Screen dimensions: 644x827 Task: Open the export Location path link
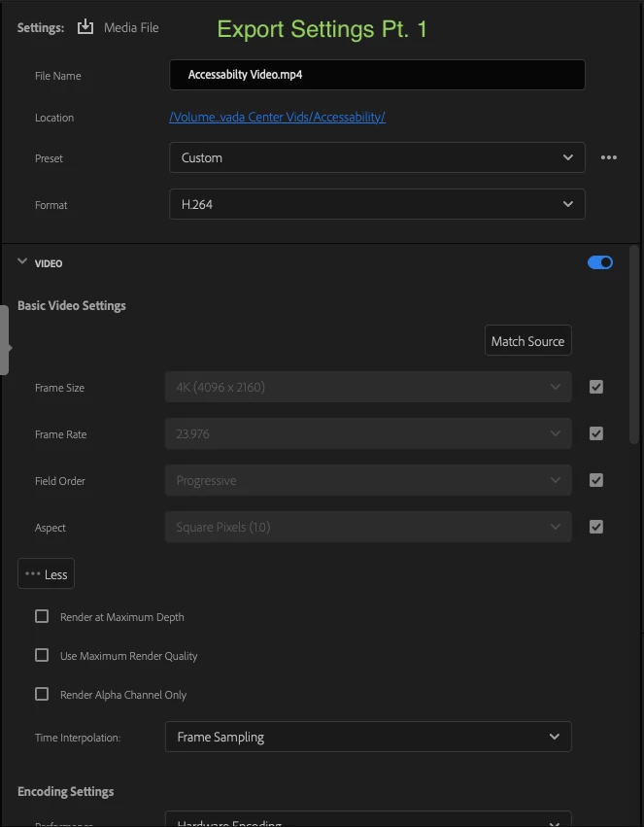[277, 118]
